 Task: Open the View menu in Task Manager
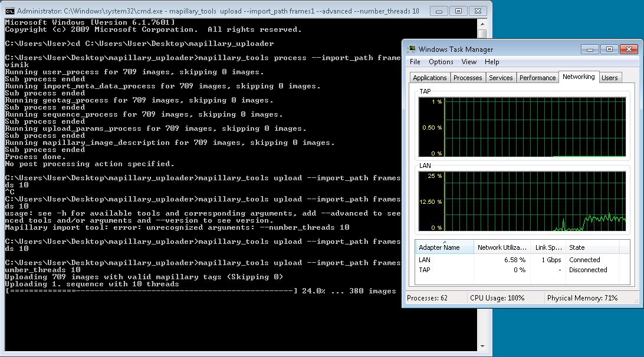[469, 62]
